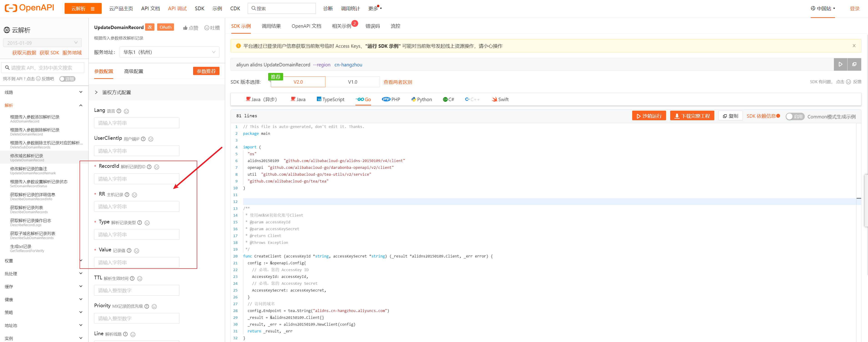Click the RecordId input field
The image size is (868, 342).
click(x=136, y=179)
